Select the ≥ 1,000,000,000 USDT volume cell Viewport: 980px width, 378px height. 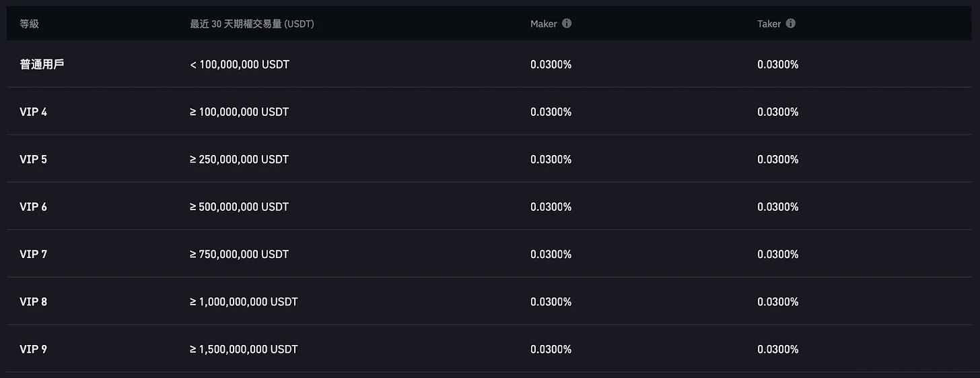click(244, 302)
